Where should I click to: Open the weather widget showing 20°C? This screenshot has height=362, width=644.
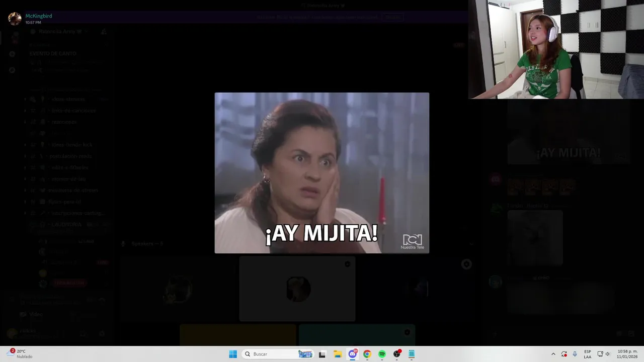pyautogui.click(x=20, y=354)
